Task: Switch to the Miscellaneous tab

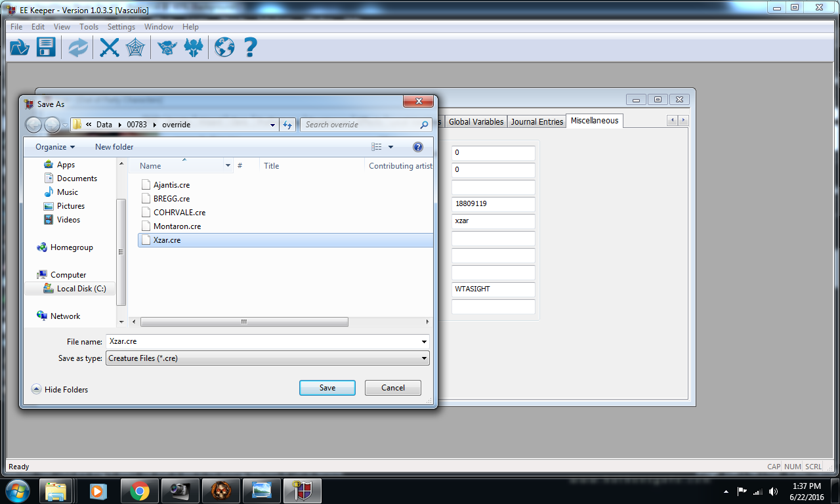Action: [594, 121]
